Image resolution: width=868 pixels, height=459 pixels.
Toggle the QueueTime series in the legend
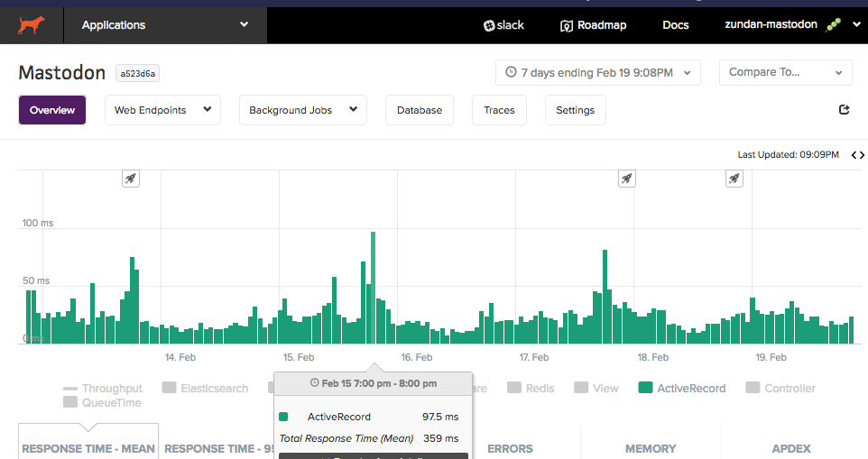coord(103,402)
